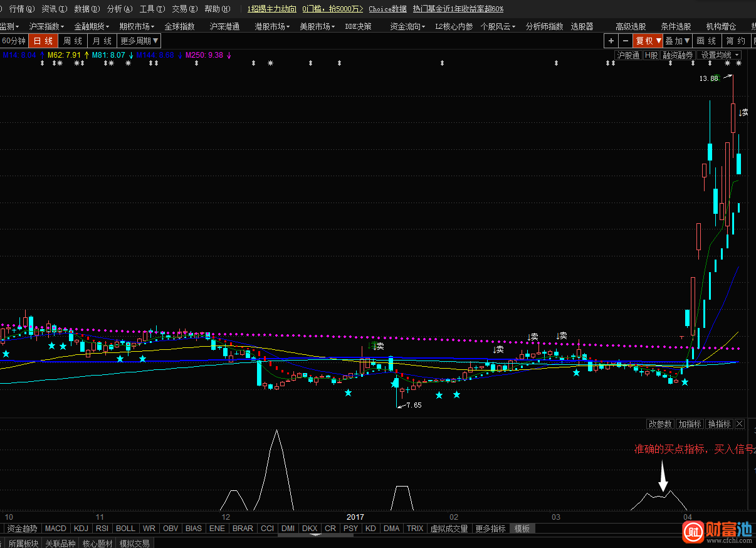Toggle the 沪股通 filter
The height and width of the screenshot is (548, 756).
pyautogui.click(x=627, y=55)
